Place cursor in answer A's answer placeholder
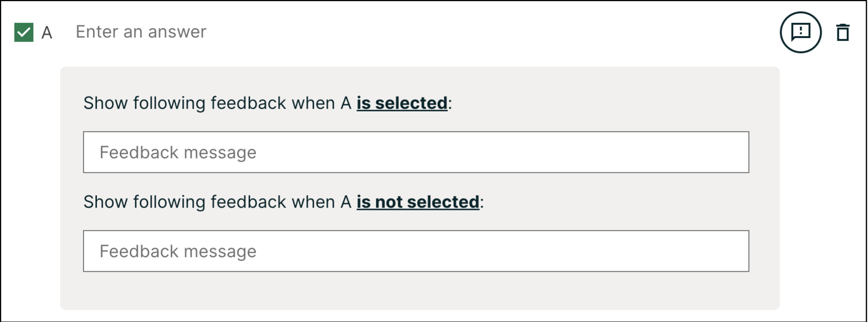This screenshot has height=322, width=868. tap(141, 32)
